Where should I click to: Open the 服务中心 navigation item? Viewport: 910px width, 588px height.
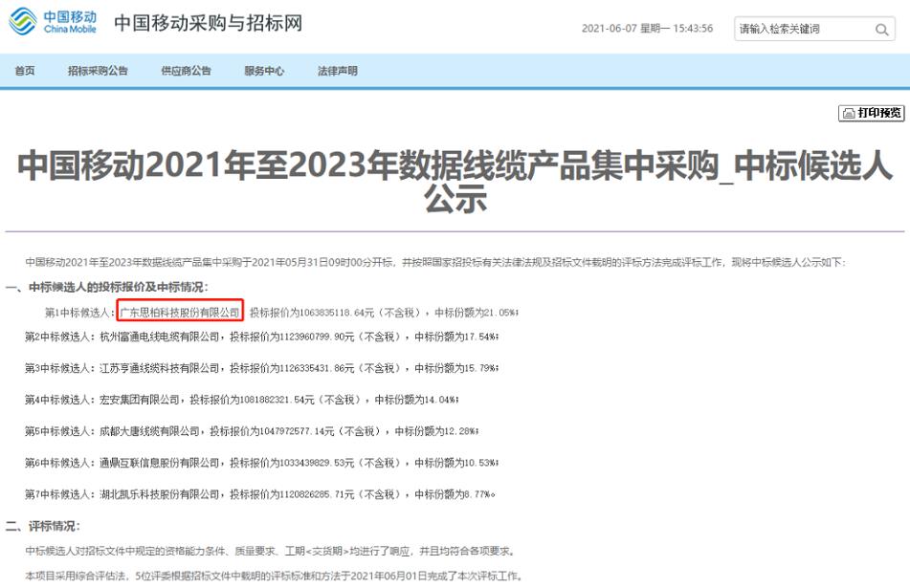click(264, 71)
